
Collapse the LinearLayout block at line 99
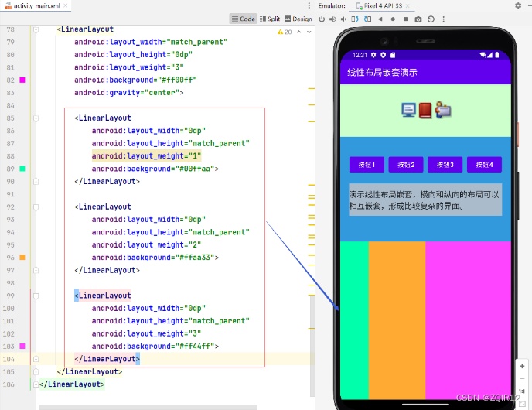pos(36,296)
